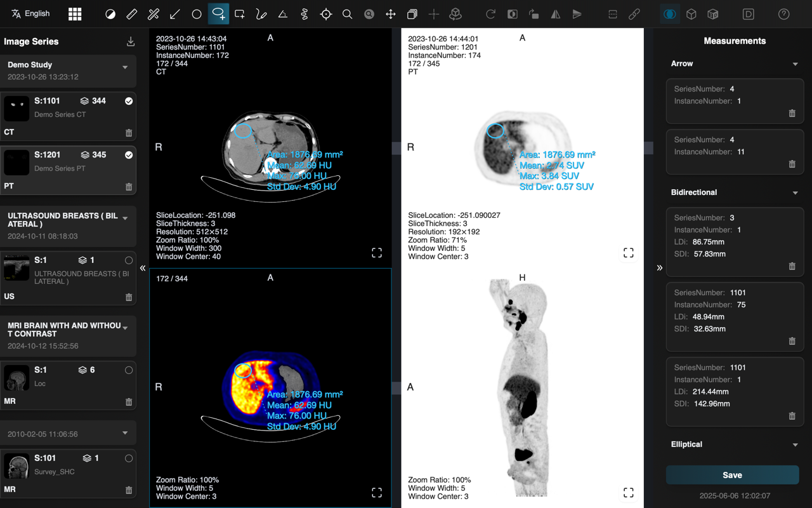Activate the Pan tool
This screenshot has height=508, width=812.
coord(390,13)
